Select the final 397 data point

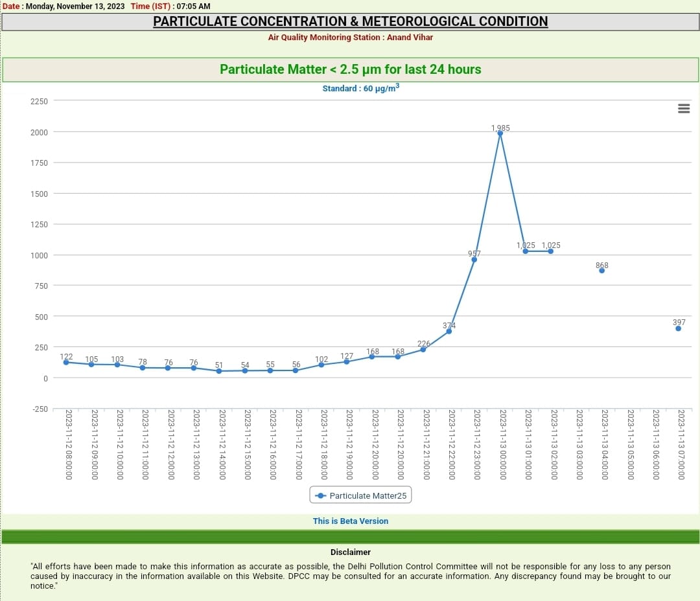coord(678,328)
